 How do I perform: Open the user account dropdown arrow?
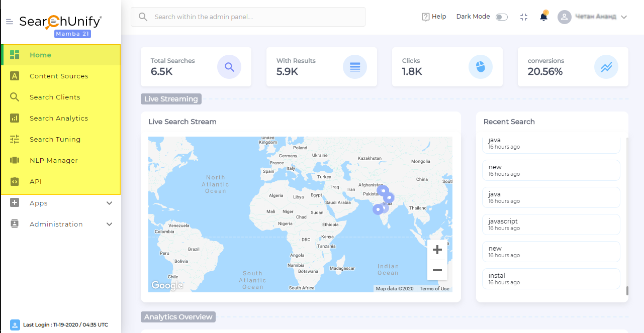pyautogui.click(x=624, y=17)
